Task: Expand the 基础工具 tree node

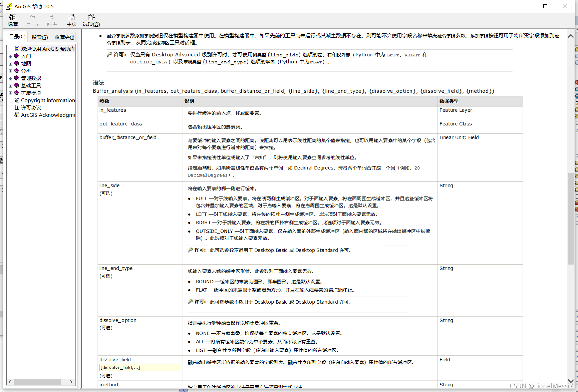Action: pos(10,86)
